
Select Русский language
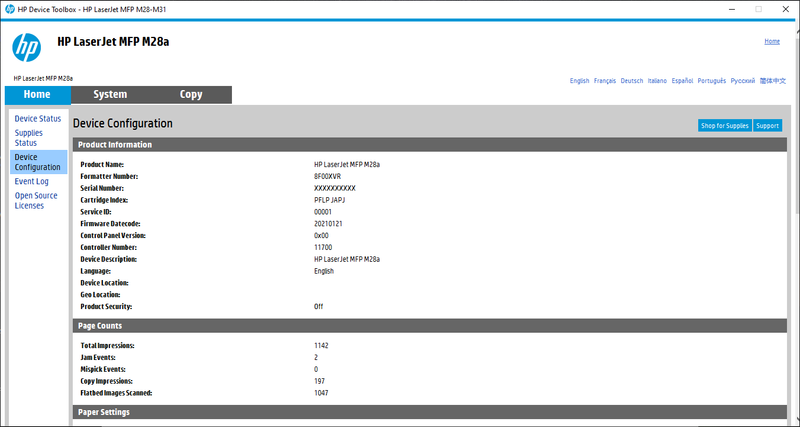point(742,81)
